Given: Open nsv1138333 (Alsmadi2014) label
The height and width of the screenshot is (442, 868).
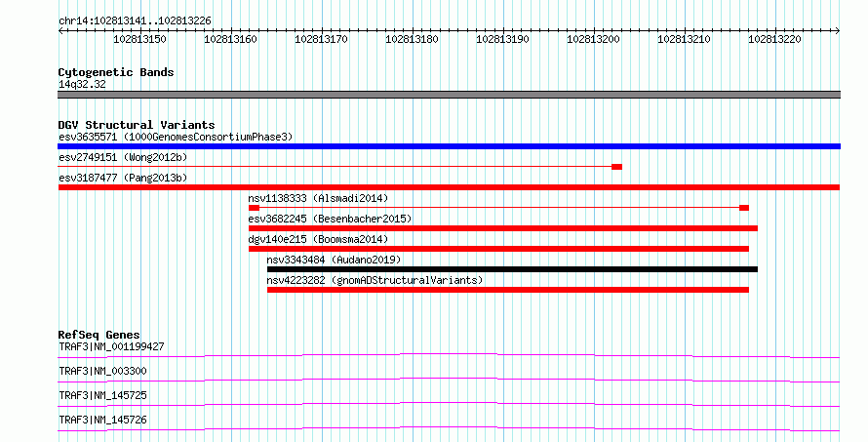Looking at the screenshot, I should tap(318, 198).
